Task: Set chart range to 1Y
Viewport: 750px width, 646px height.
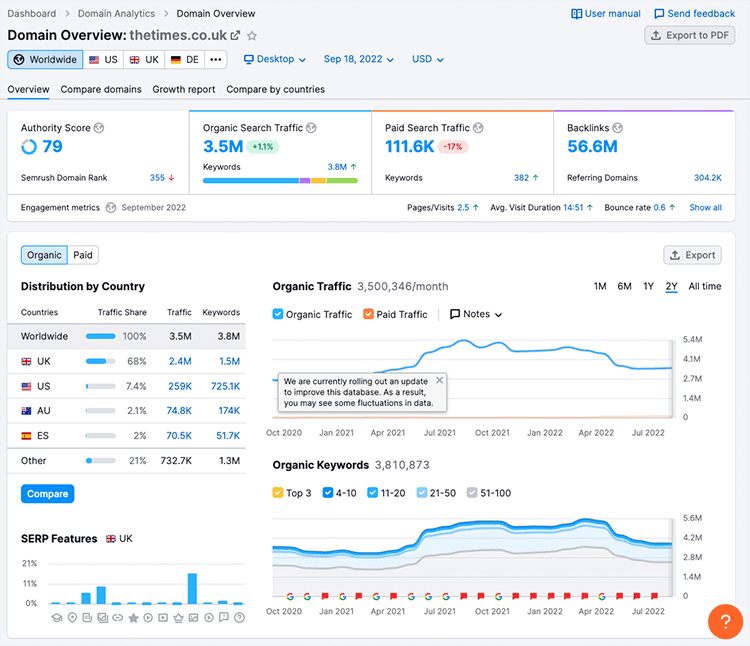Action: click(648, 286)
